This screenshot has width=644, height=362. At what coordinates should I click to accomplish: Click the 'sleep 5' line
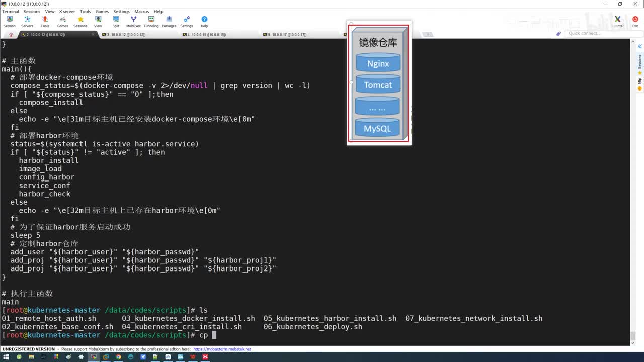(x=25, y=235)
